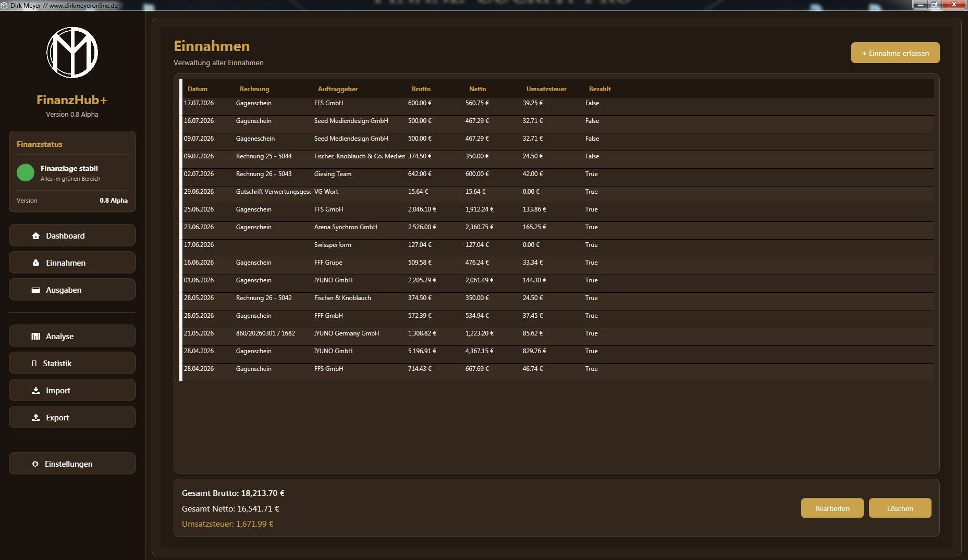Open Ausgaben via the card icon

coord(35,290)
